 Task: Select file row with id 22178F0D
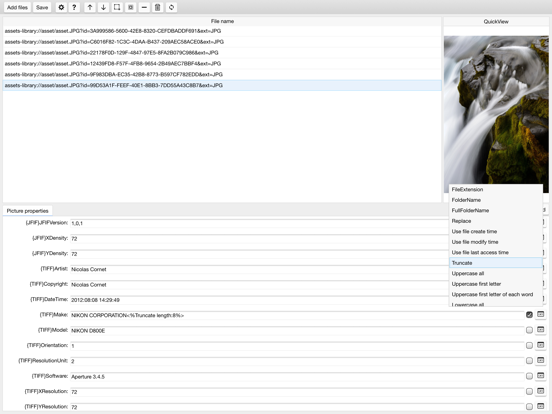pos(222,53)
